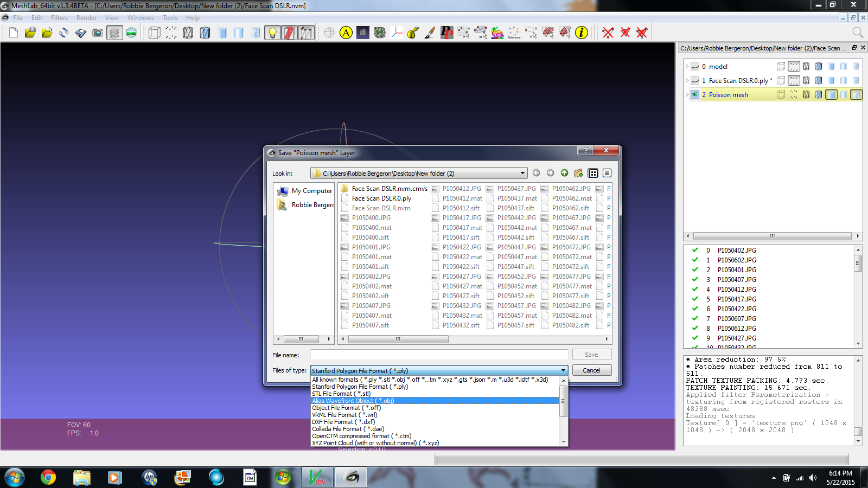Toggle points render mode for model layer

point(794,66)
